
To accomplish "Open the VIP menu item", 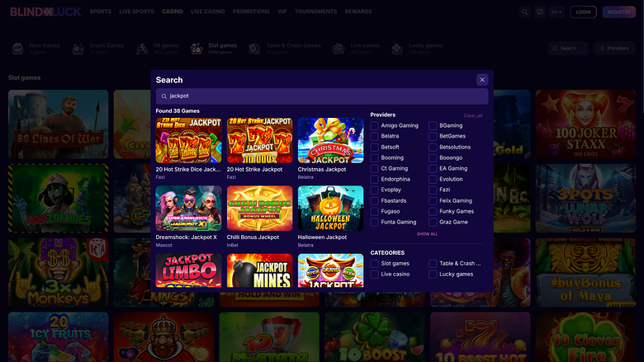I will pos(282,12).
